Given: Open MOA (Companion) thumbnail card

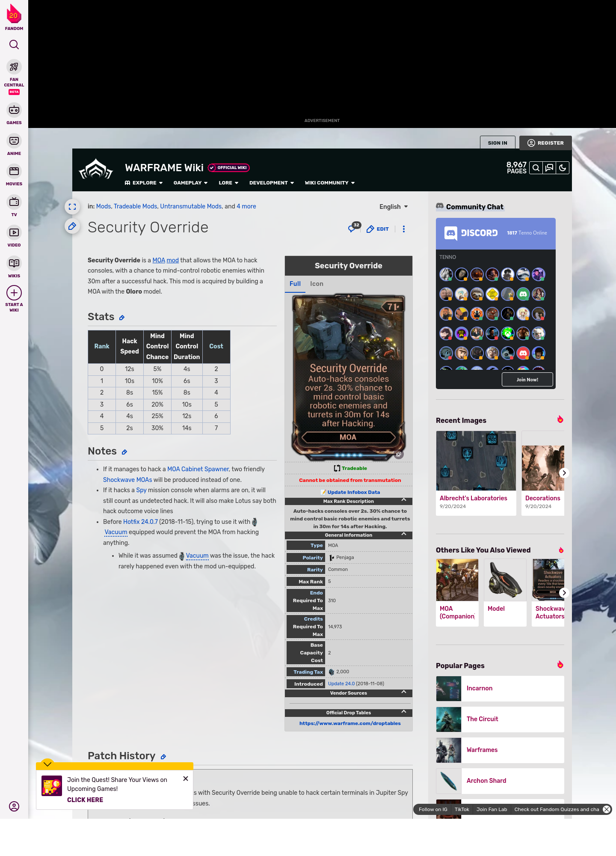Looking at the screenshot, I should [x=457, y=592].
